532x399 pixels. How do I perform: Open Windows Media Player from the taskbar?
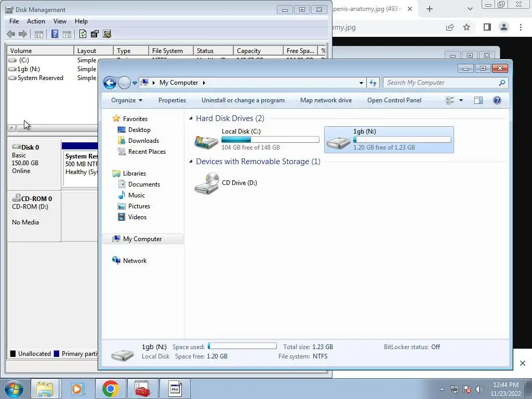click(77, 389)
